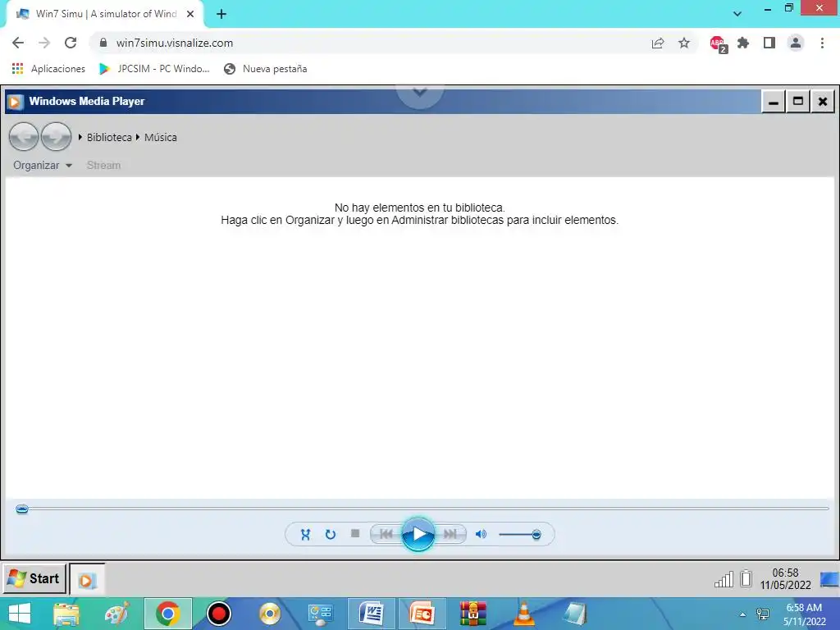
Task: Open the Aplicaciones bookmark
Action: click(48, 69)
